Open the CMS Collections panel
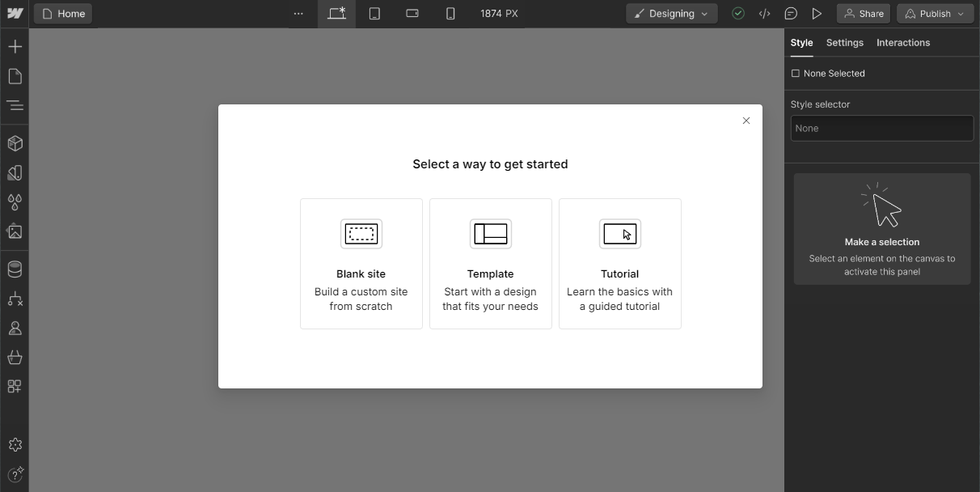Viewport: 980px width, 492px height. point(15,269)
